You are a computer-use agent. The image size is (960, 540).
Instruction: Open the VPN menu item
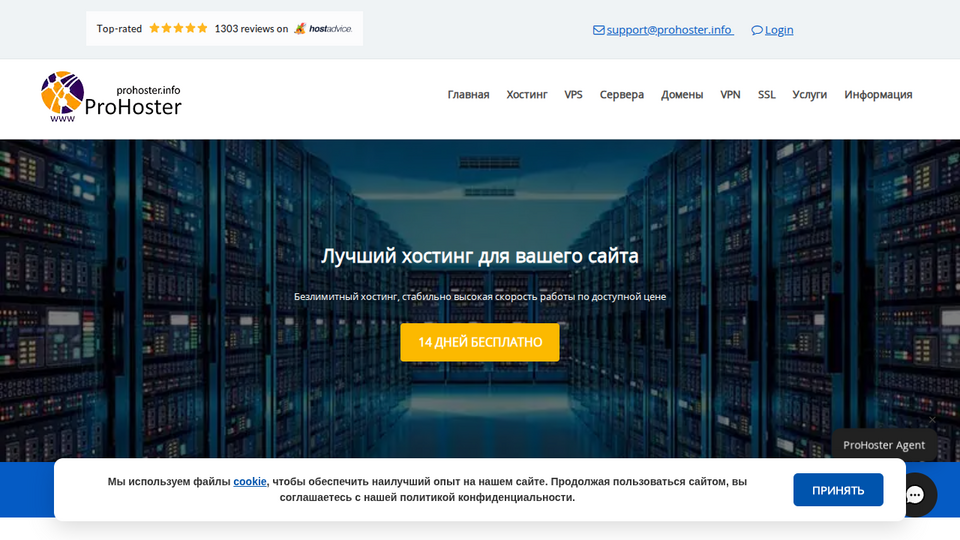(x=730, y=94)
